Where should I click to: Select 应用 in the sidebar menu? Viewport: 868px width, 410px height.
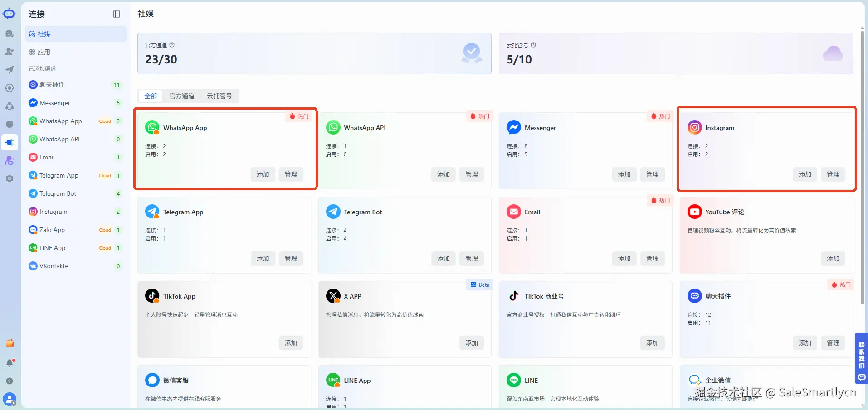[76, 52]
